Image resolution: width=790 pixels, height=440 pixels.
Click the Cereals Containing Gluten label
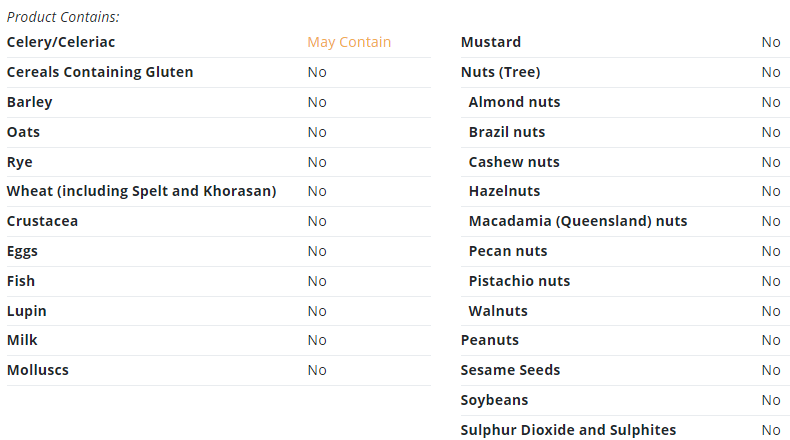(x=100, y=72)
